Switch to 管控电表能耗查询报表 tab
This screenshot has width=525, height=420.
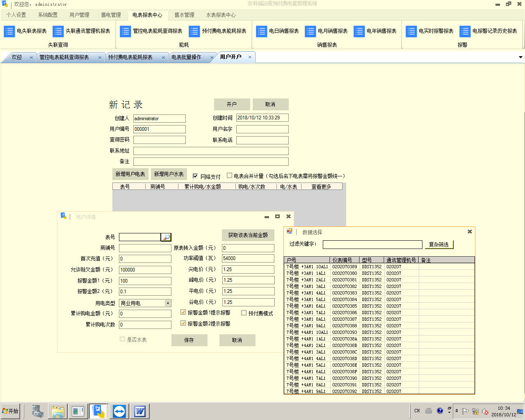(64, 57)
